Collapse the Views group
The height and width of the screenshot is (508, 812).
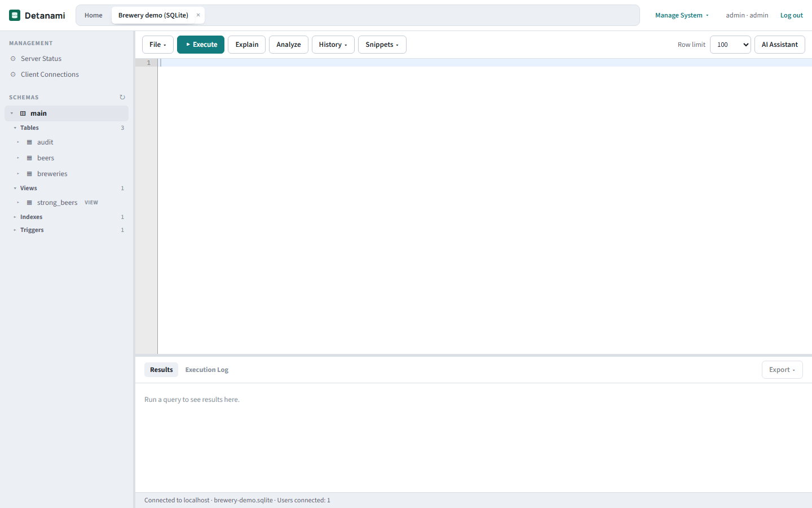click(x=15, y=189)
